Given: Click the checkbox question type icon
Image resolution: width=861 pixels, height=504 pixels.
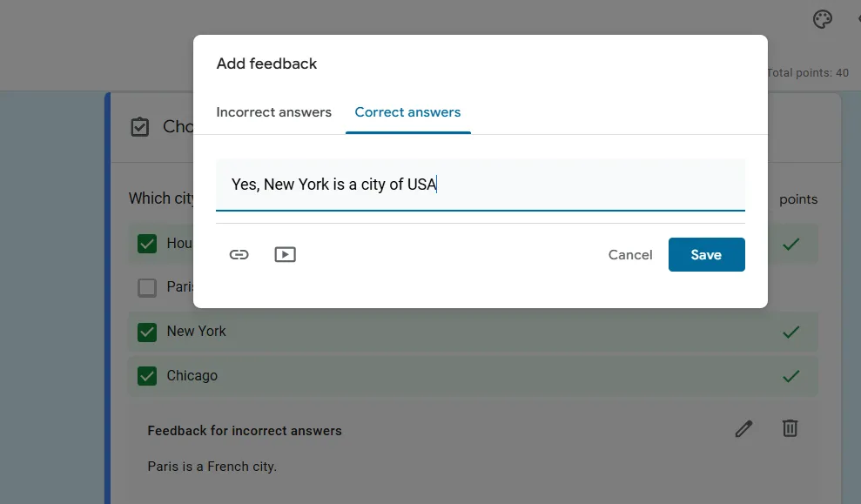Looking at the screenshot, I should [x=139, y=127].
